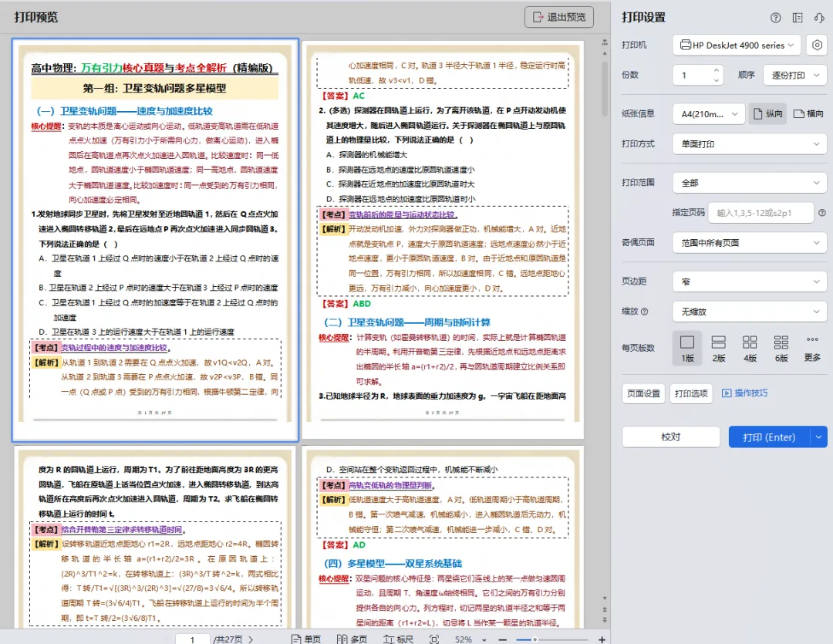
Task: Click the zoom slider handle at the bottom
Action: (x=535, y=639)
